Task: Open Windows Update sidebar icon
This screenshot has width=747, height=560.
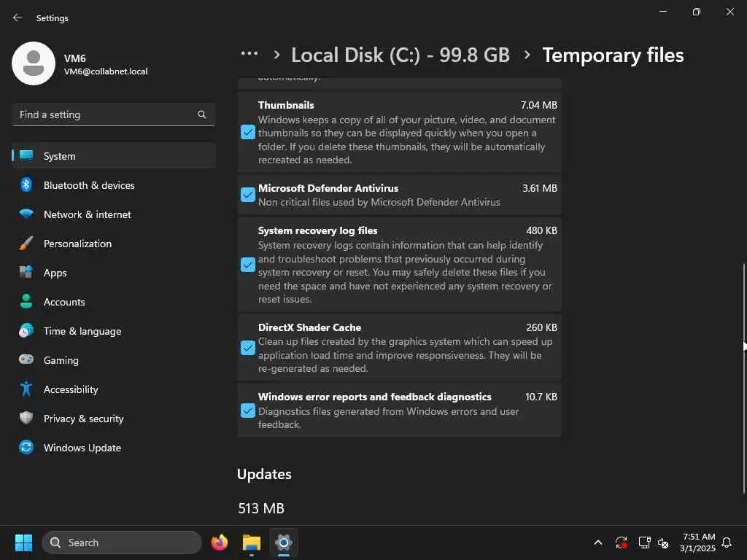Action: tap(26, 448)
